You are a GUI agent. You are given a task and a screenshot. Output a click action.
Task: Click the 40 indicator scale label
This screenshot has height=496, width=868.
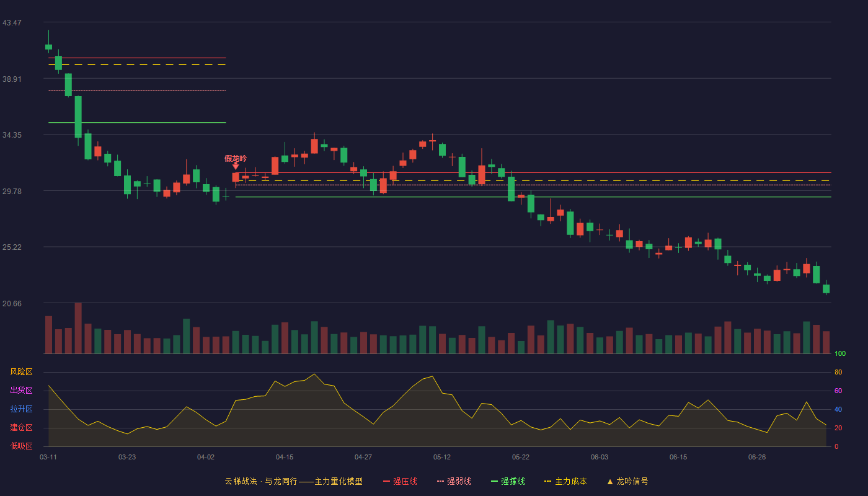838,410
